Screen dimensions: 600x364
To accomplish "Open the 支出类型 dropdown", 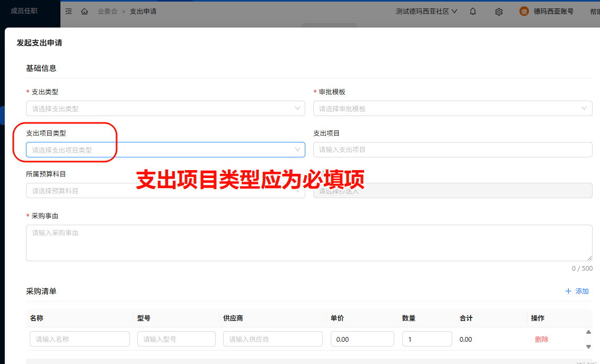I will 165,109.
